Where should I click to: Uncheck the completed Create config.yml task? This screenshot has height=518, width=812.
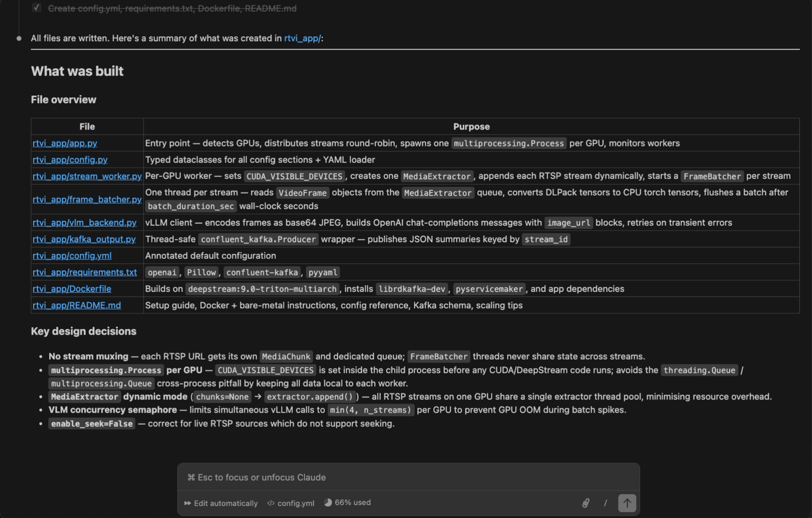(36, 7)
